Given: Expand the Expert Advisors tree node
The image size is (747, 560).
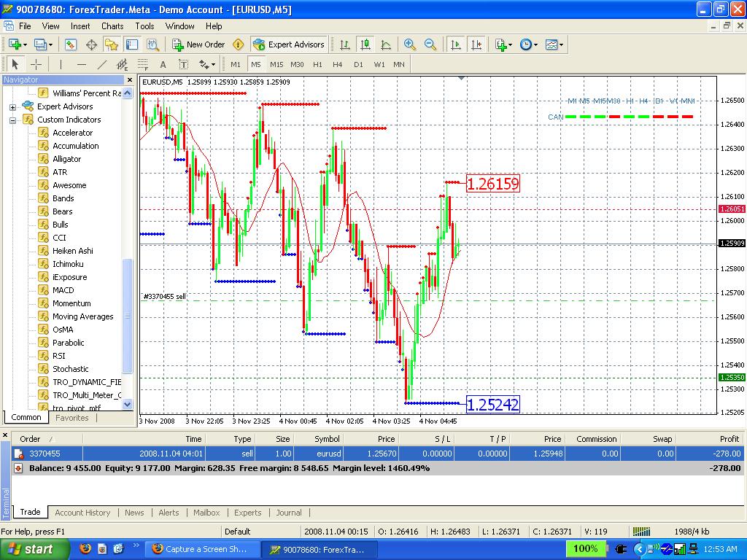Looking at the screenshot, I should [12, 106].
